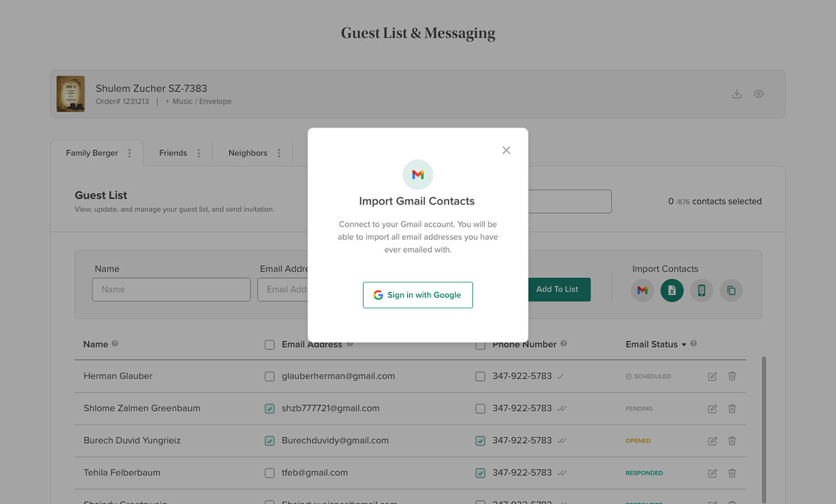Switch to the Family Berger tab
This screenshot has width=836, height=504.
(92, 153)
